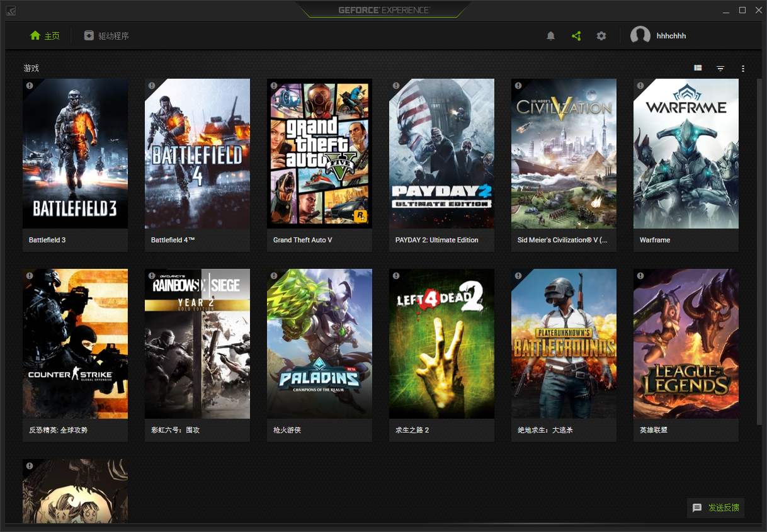Open the Battlefield 3 cover art
Screen dimensions: 767x532
click(75, 154)
